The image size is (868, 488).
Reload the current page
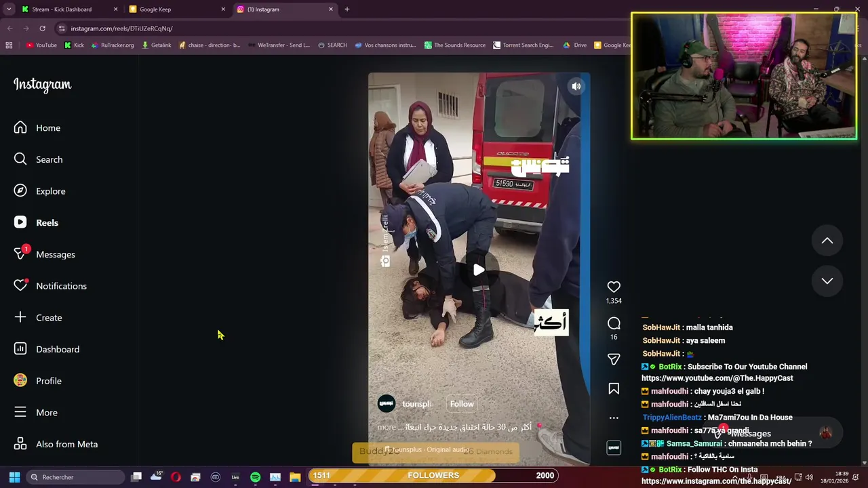pos(42,28)
